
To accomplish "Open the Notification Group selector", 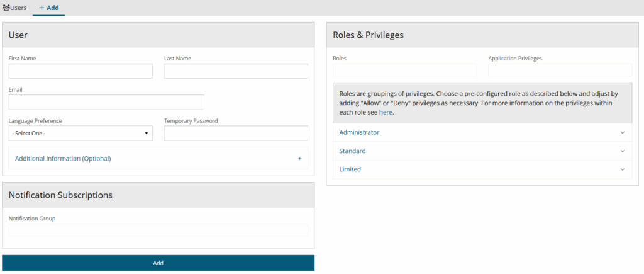I will [158, 230].
